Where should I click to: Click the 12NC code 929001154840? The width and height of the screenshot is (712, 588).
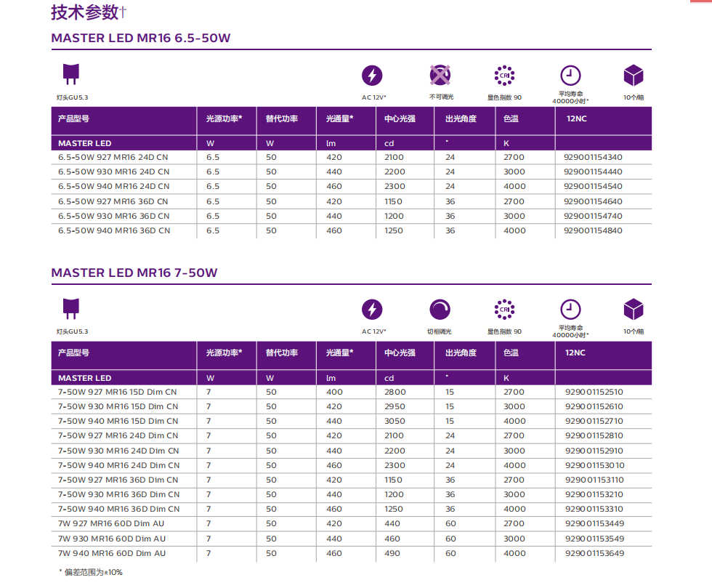[593, 230]
